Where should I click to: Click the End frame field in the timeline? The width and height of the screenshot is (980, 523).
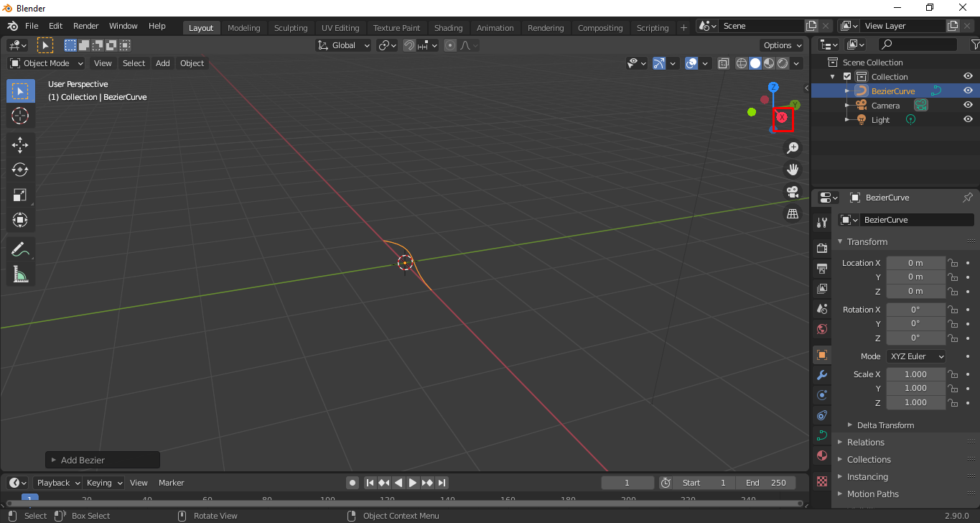766,483
